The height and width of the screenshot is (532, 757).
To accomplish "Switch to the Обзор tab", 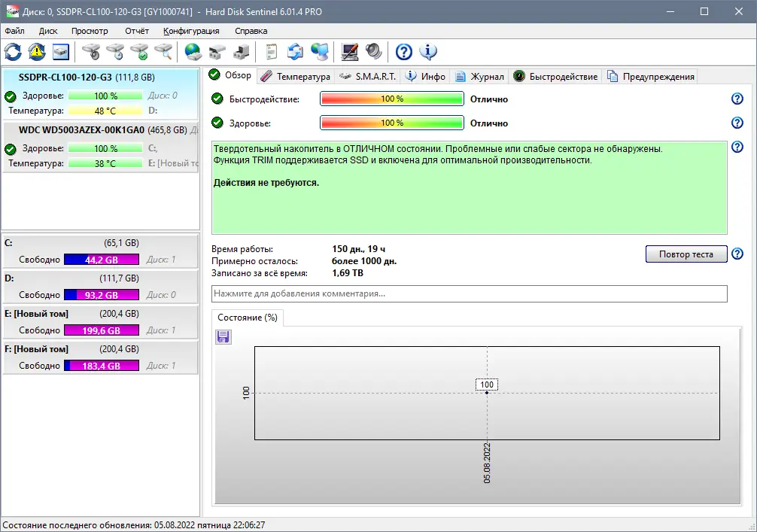I will tap(230, 75).
